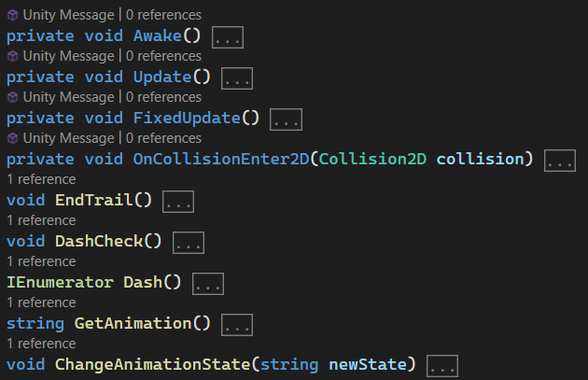Open the 0 references link above Awake
This screenshot has height=380, width=588.
click(x=163, y=15)
